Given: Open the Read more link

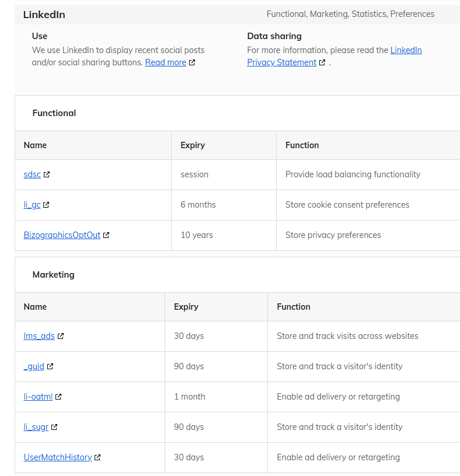Looking at the screenshot, I should pos(166,62).
